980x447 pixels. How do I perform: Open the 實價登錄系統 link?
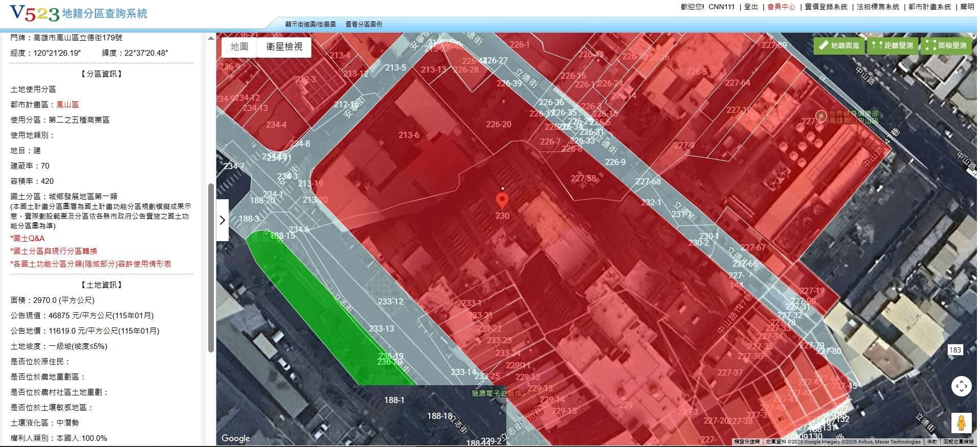[x=826, y=7]
